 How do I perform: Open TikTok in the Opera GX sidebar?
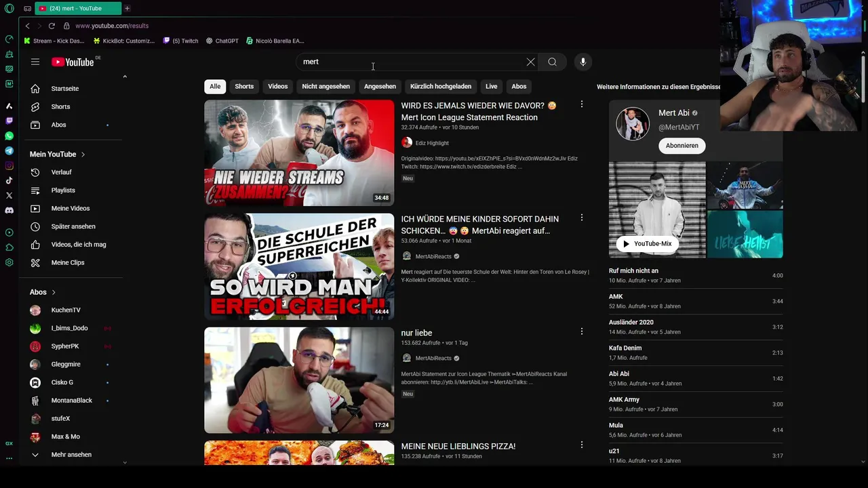[x=9, y=180]
